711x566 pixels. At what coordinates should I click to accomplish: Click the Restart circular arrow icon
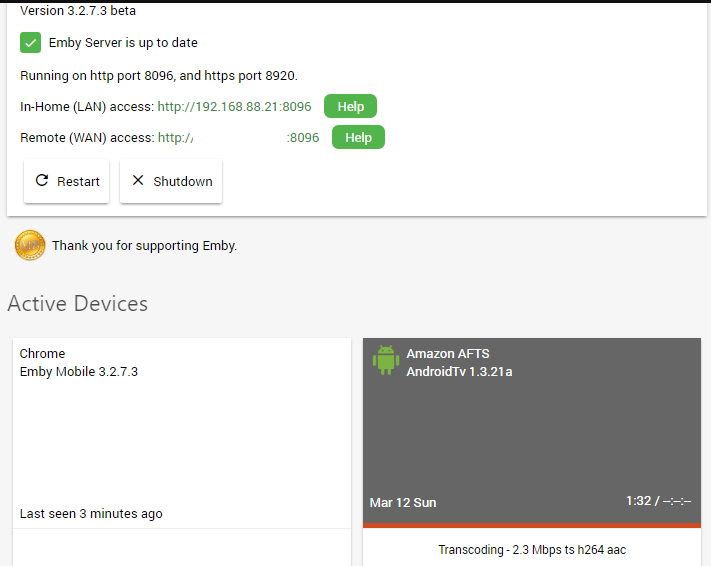(x=42, y=181)
